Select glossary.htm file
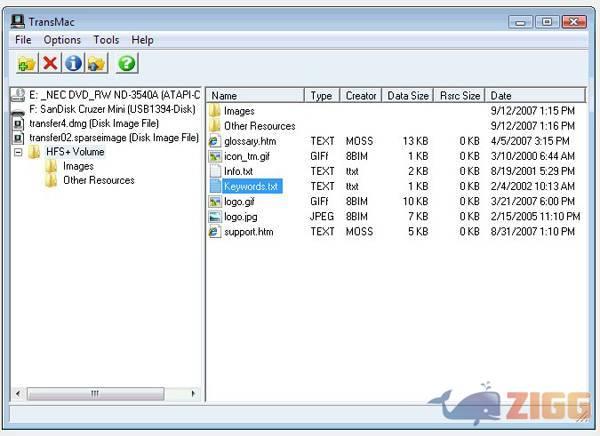Image resolution: width=600 pixels, height=436 pixels. [250, 141]
